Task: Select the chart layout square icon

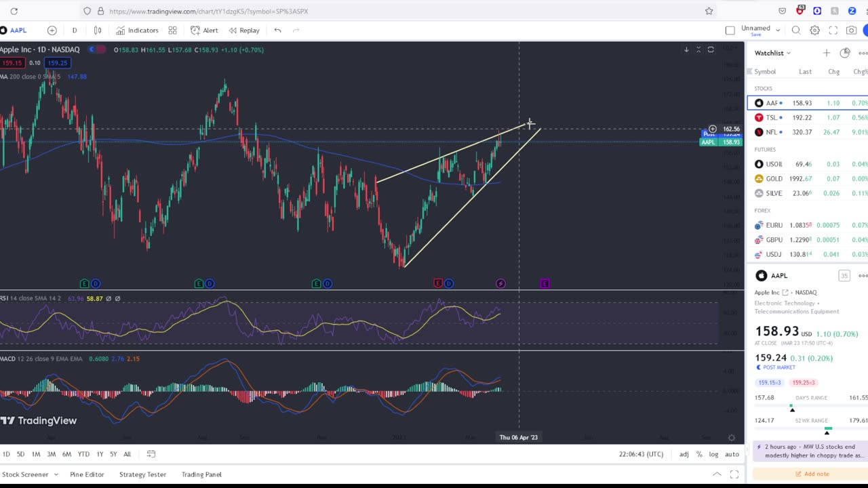Action: point(730,30)
